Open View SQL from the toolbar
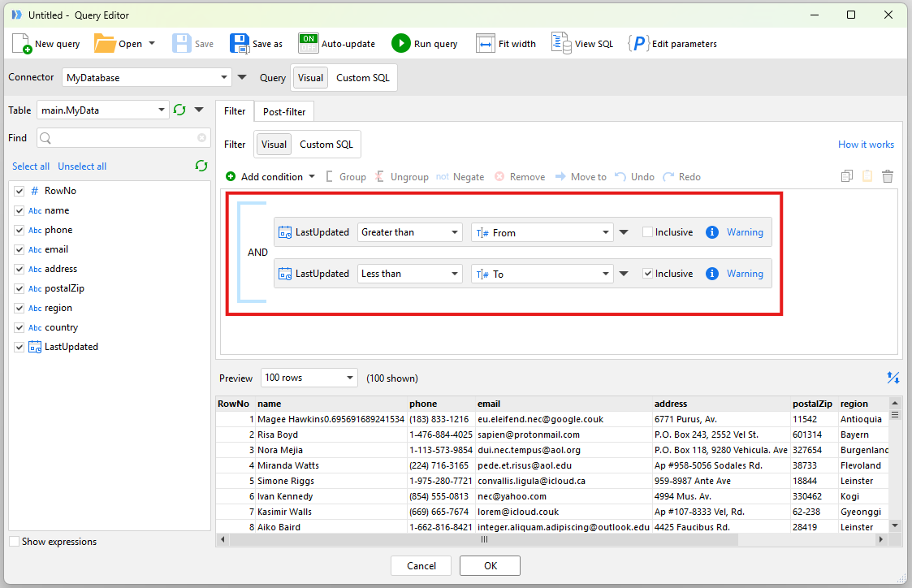This screenshot has width=912, height=588. (561, 44)
